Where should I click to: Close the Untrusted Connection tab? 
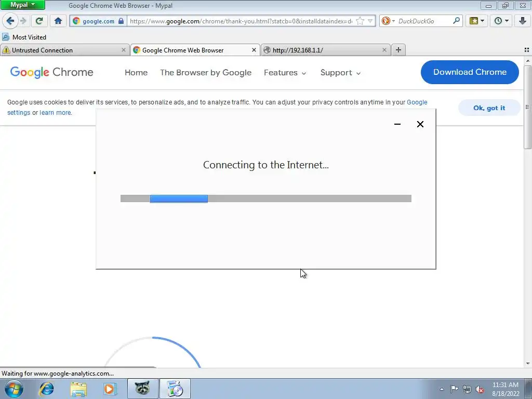pos(124,50)
